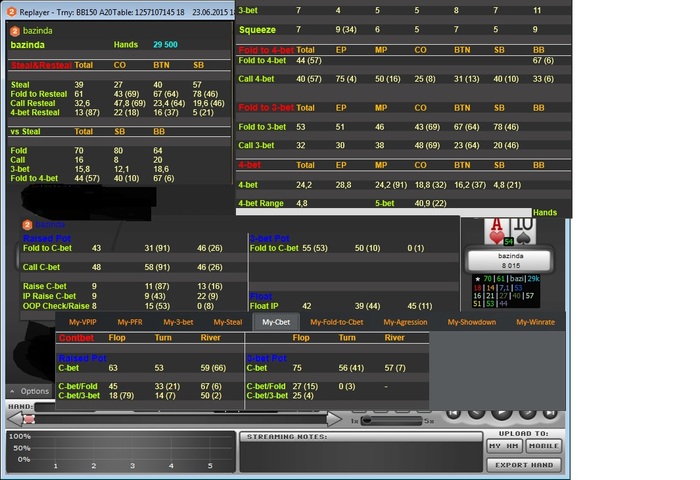Click the red 'Contbet' header
Image resolution: width=700 pixels, height=480 pixels.
coord(76,338)
